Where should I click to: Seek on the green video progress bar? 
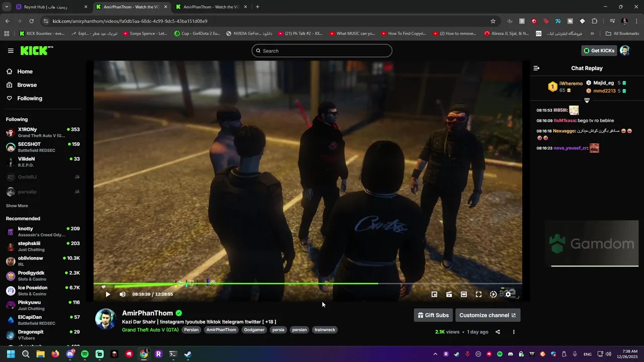(307, 284)
